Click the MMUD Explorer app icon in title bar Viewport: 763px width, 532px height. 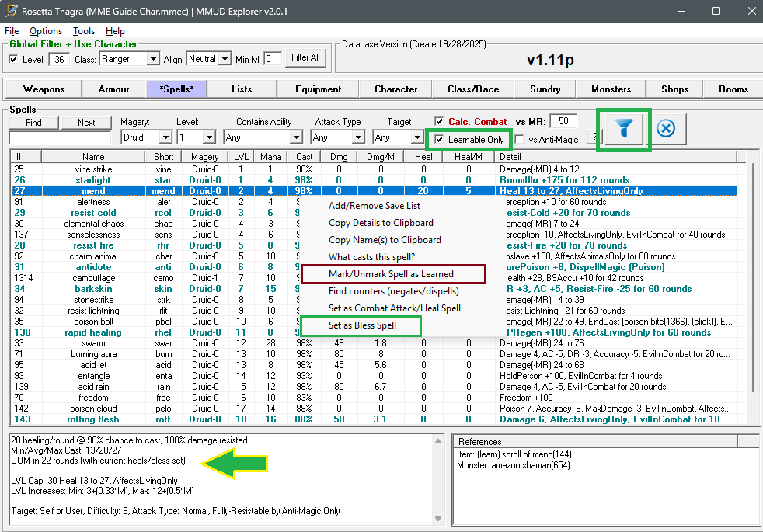click(x=12, y=11)
